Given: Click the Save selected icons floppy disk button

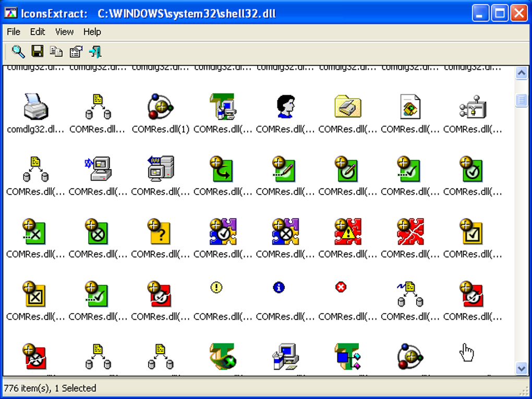Looking at the screenshot, I should pos(38,51).
